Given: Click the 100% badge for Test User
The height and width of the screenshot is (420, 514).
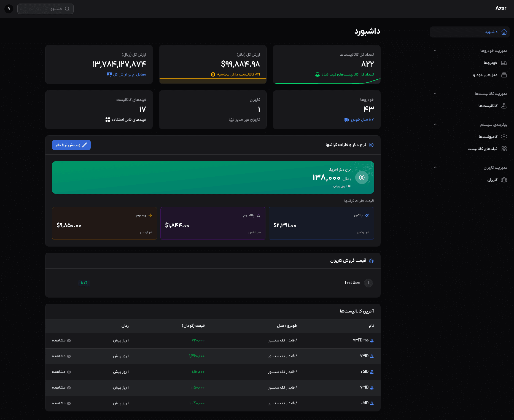Looking at the screenshot, I should [x=84, y=283].
